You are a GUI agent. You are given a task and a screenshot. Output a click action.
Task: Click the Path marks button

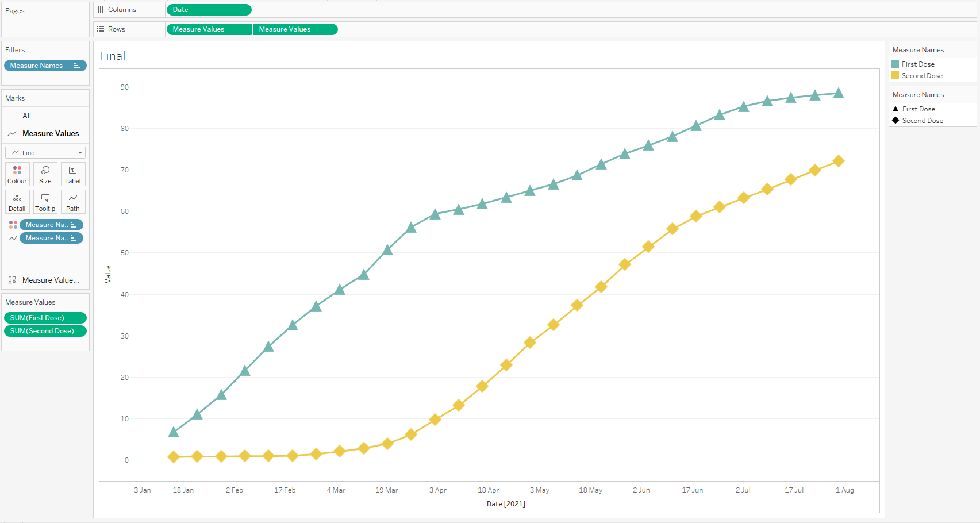point(73,202)
